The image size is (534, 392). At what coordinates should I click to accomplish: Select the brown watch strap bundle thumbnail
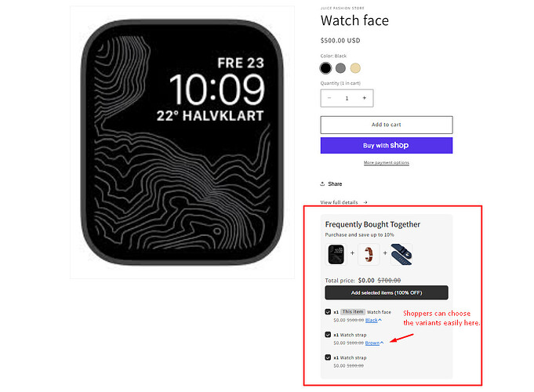369,254
